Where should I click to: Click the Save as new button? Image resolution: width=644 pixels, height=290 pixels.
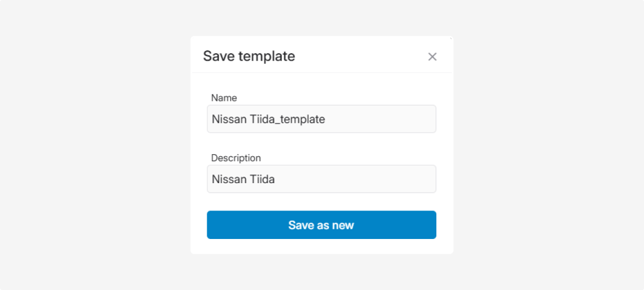coord(321,225)
